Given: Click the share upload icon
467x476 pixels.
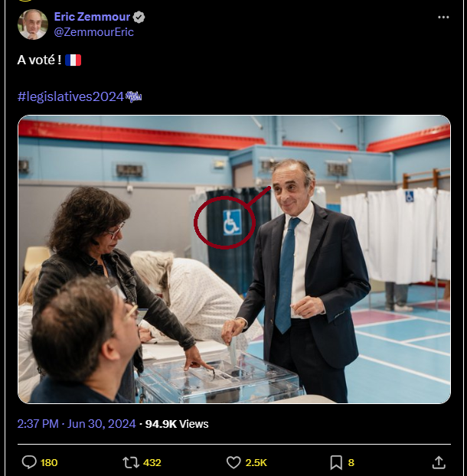Looking at the screenshot, I should click(x=439, y=462).
